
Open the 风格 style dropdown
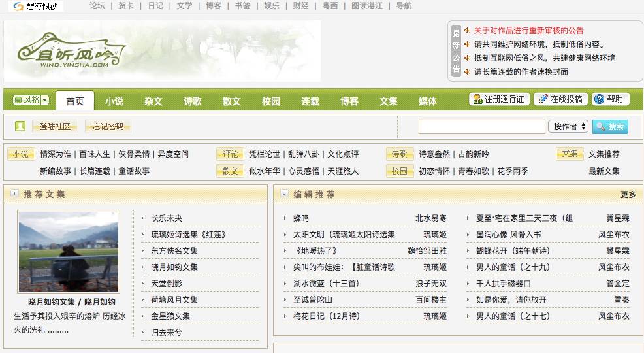(31, 100)
